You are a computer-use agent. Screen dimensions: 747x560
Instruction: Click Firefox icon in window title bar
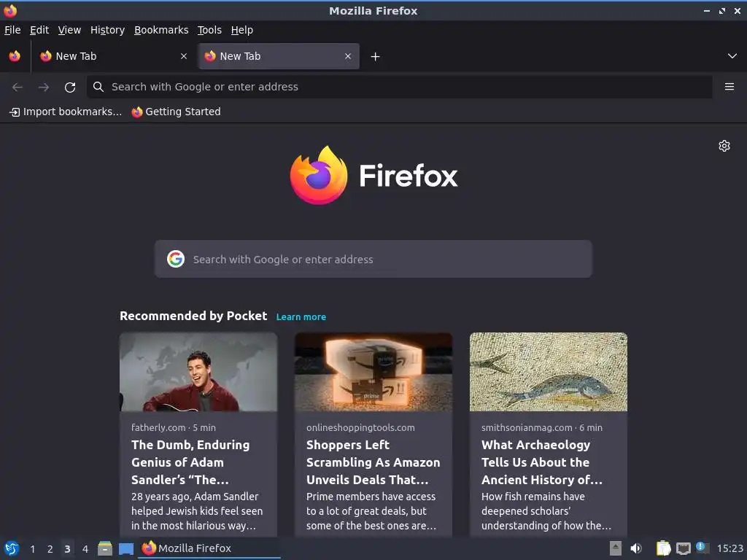click(x=10, y=10)
